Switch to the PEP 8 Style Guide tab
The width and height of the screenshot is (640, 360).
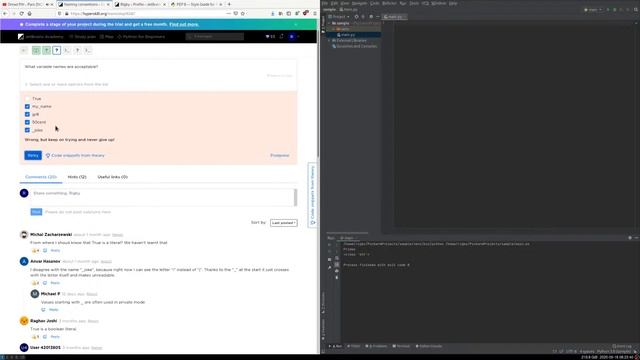197,4
